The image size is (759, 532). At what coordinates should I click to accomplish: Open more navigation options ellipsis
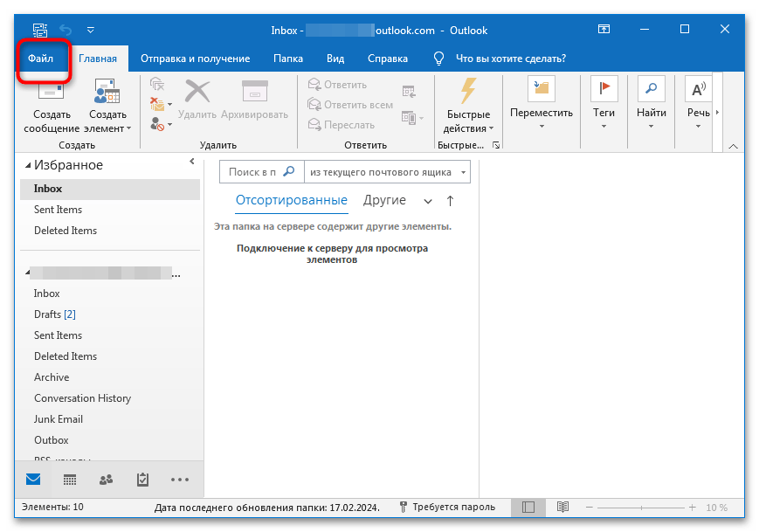[x=180, y=480]
